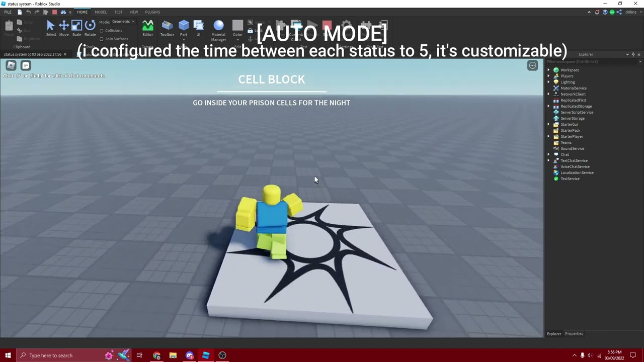This screenshot has width=644, height=362.
Task: Switch to the Properties bottom tab
Action: (x=574, y=333)
